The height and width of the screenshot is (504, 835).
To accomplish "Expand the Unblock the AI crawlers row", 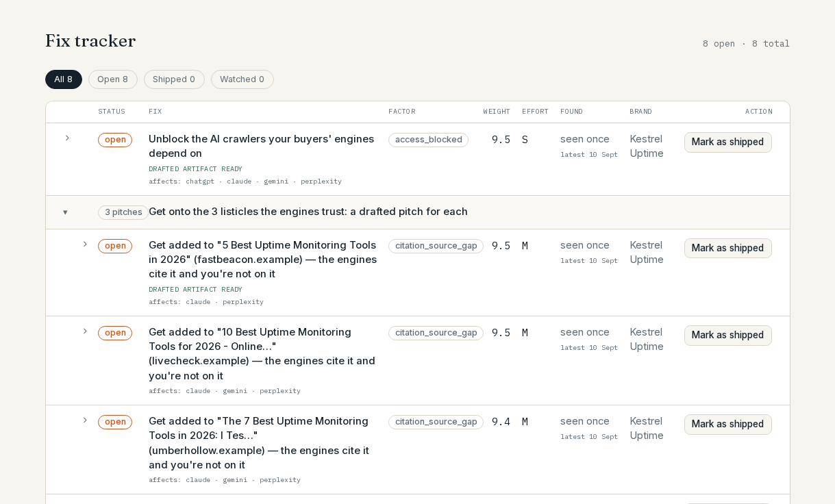I will pyautogui.click(x=67, y=138).
